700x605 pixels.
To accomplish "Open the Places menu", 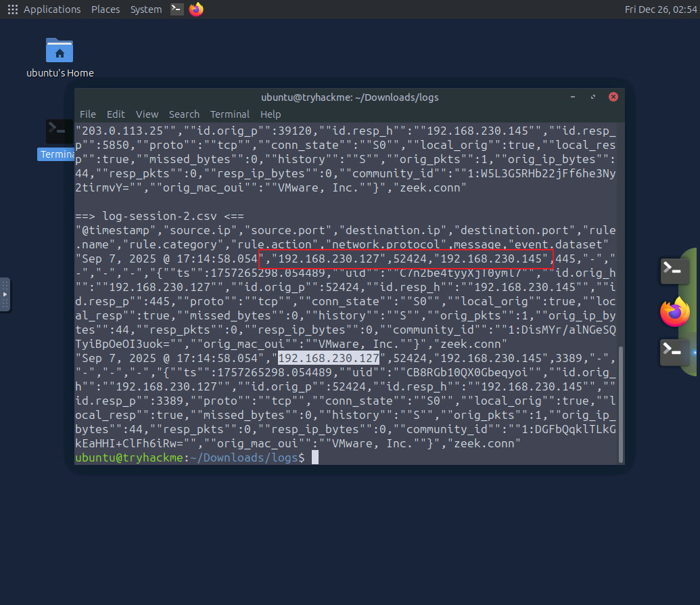I will [x=106, y=9].
